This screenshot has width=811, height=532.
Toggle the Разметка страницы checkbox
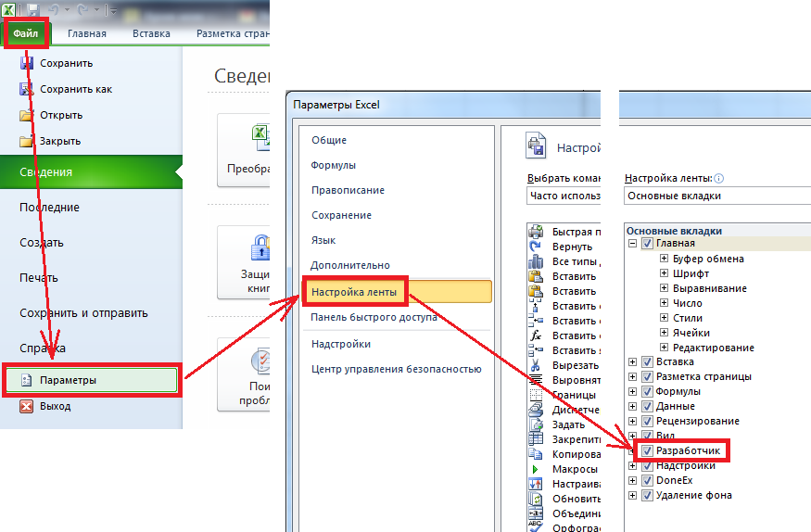(647, 377)
